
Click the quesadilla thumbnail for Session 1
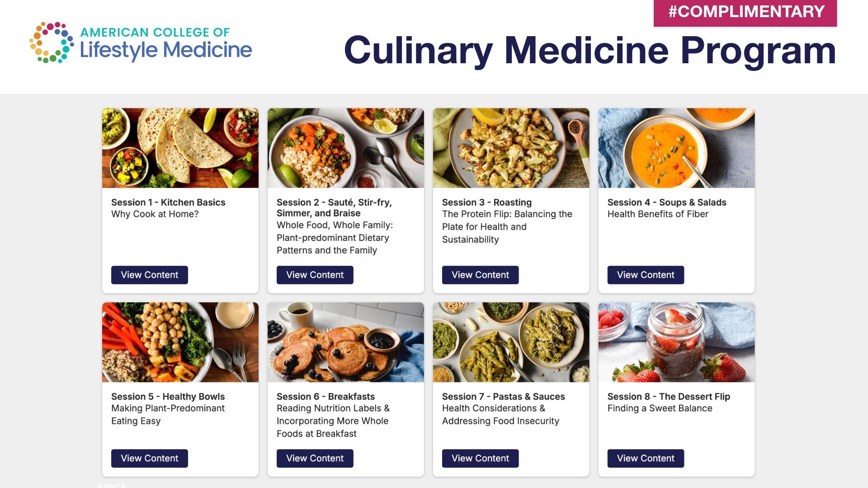pos(180,148)
